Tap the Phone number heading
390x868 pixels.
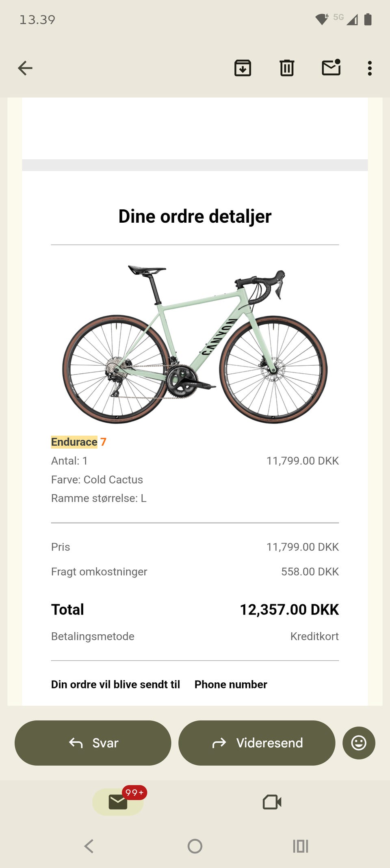click(231, 684)
